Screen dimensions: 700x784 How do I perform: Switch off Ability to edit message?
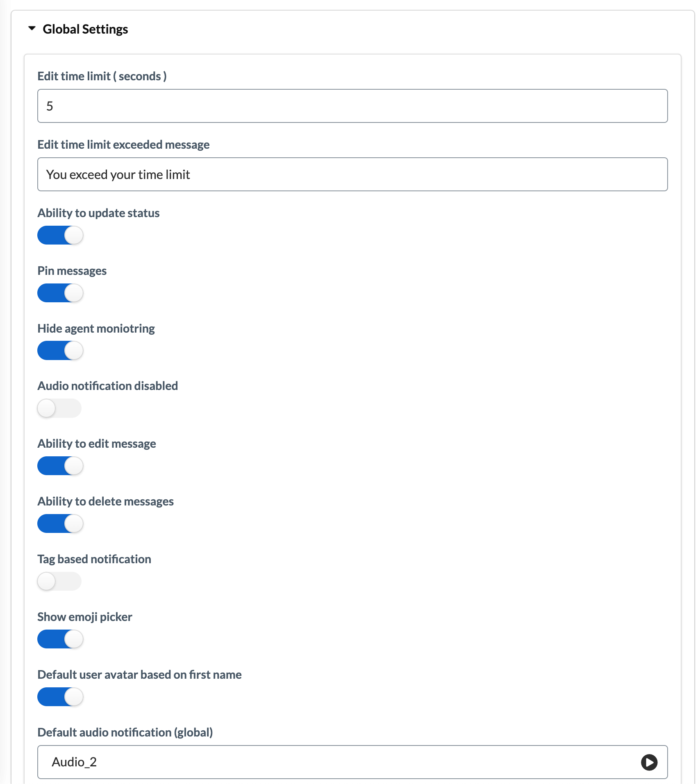[x=60, y=466]
